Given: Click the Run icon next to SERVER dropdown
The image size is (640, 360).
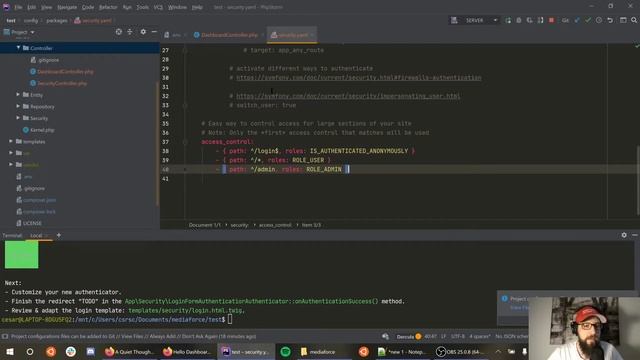Looking at the screenshot, I should pos(508,20).
